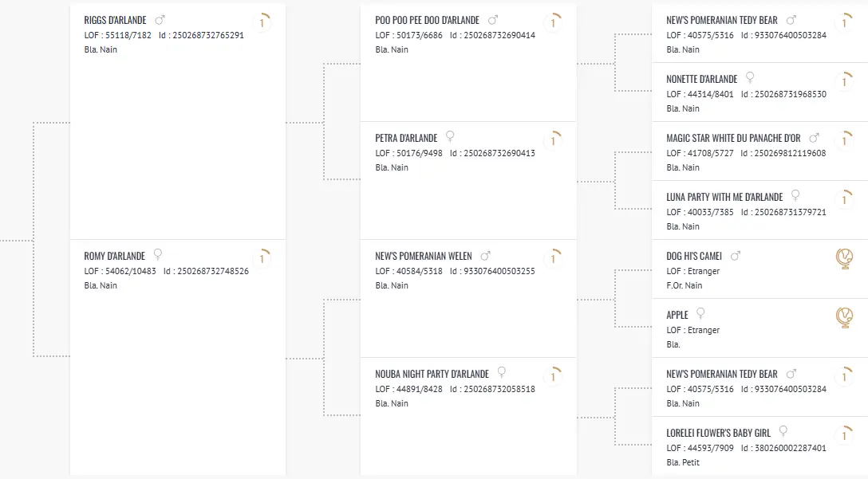Viewport: 868px width, 479px height.
Task: Click the badge on LORELEI FLOWER'S BABY GIRL
Action: click(x=844, y=436)
